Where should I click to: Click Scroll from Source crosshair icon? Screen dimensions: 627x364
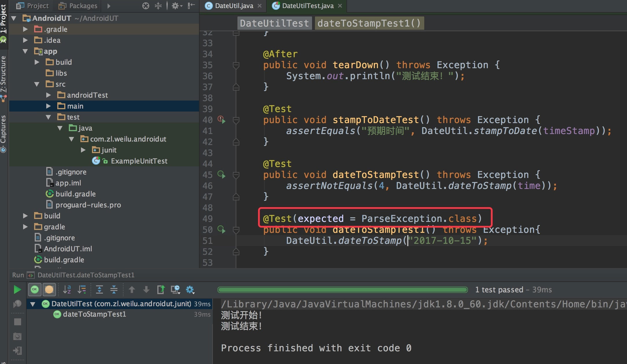146,6
